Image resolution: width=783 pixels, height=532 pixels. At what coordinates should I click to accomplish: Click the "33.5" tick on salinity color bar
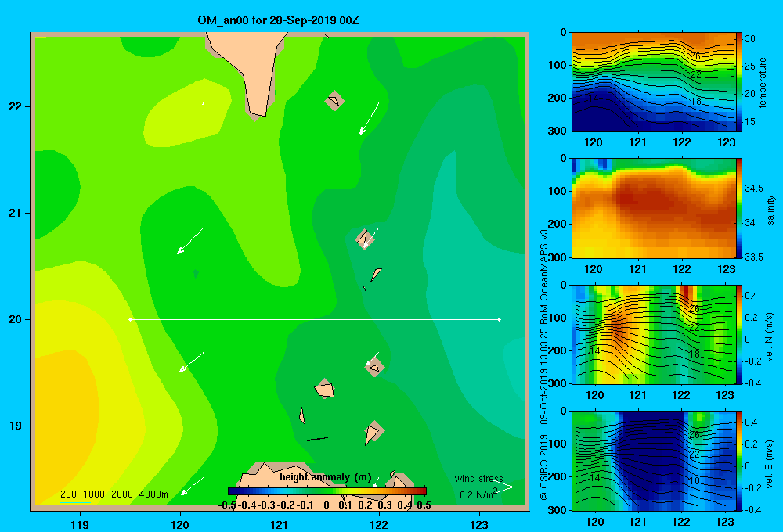754,257
